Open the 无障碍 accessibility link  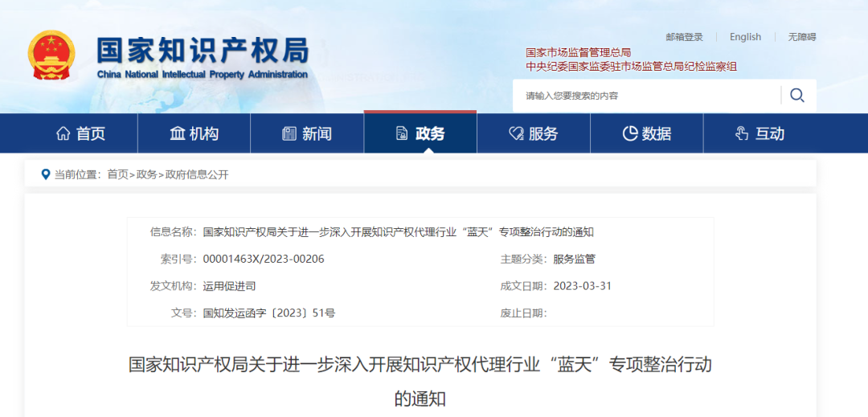coord(802,37)
